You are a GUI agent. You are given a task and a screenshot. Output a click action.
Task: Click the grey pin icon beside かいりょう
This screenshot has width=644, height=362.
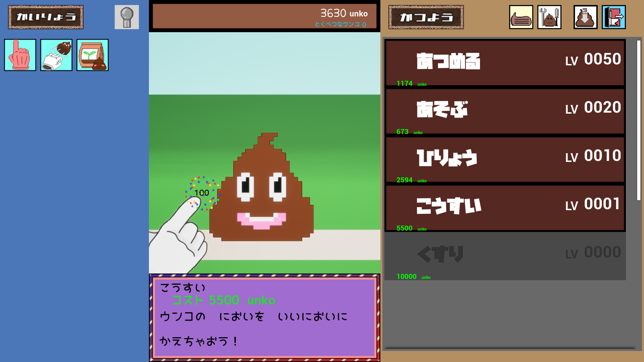click(x=126, y=17)
